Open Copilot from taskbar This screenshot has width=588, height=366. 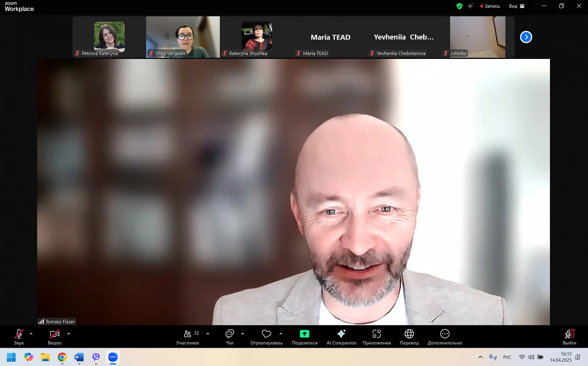[29, 357]
